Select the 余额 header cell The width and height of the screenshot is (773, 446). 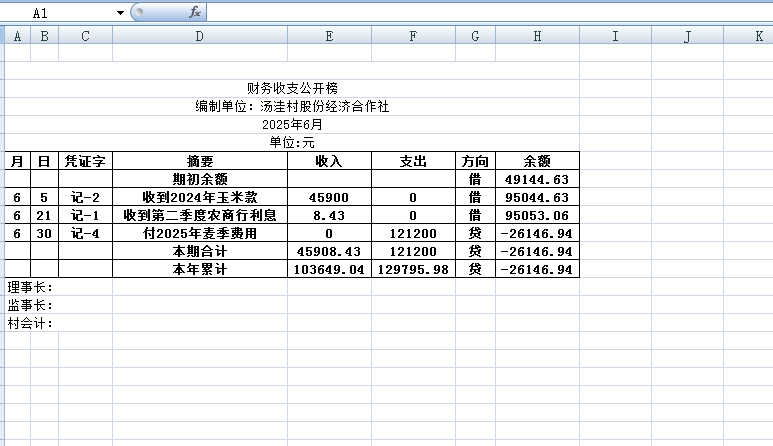(537, 161)
